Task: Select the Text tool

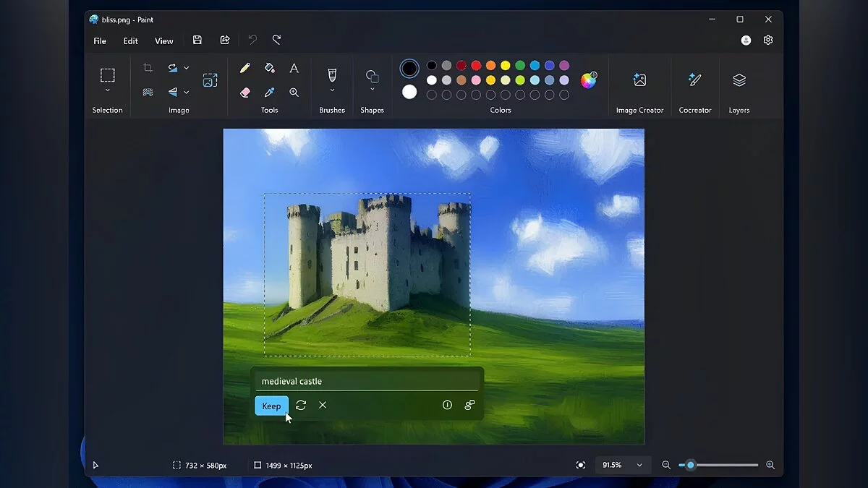Action: tap(294, 68)
